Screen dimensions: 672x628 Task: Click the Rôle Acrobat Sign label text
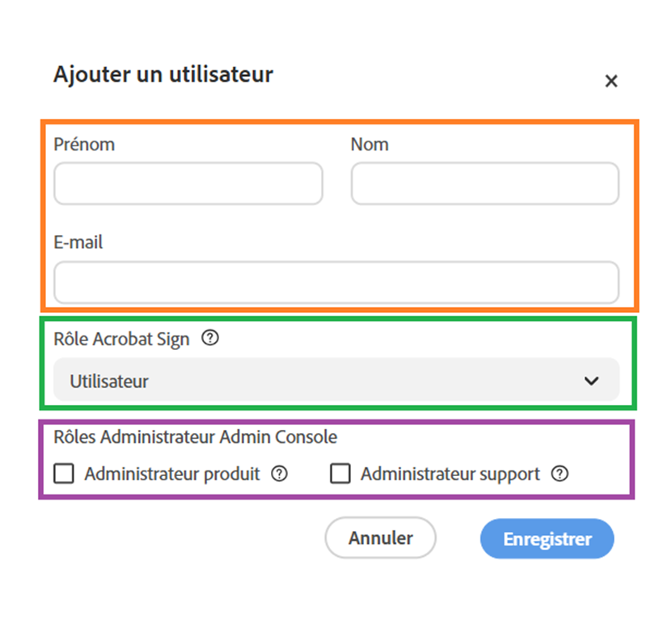[121, 339]
